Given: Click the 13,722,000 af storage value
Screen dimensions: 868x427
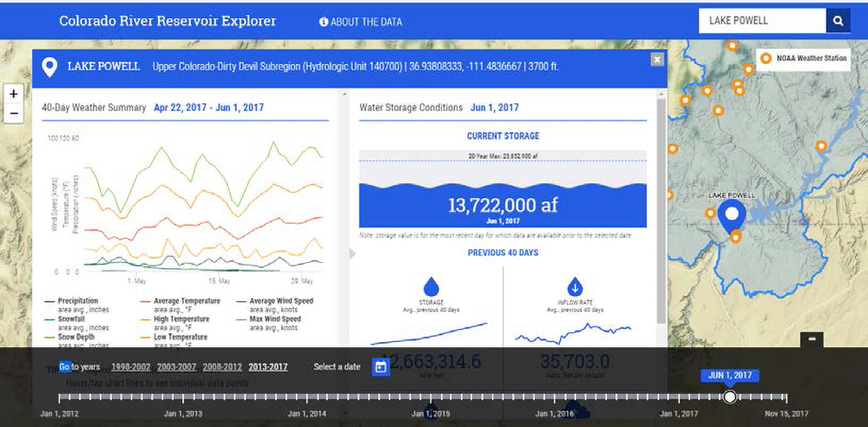Looking at the screenshot, I should 503,206.
